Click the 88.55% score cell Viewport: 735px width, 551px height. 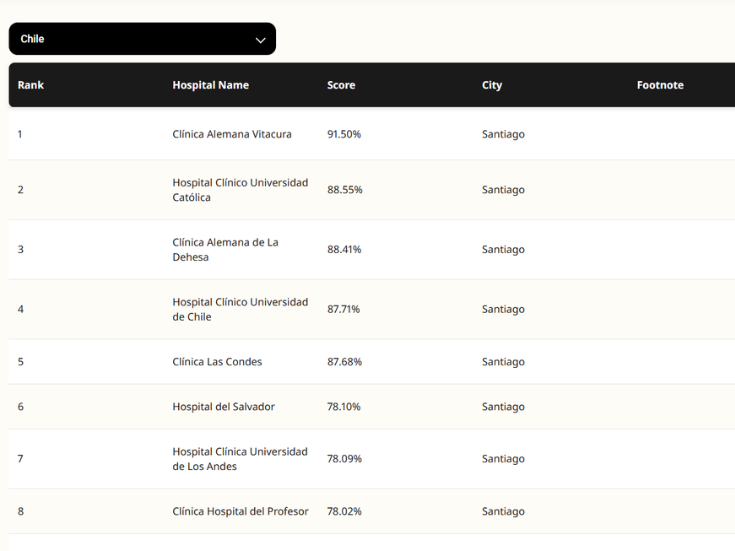[x=344, y=190]
